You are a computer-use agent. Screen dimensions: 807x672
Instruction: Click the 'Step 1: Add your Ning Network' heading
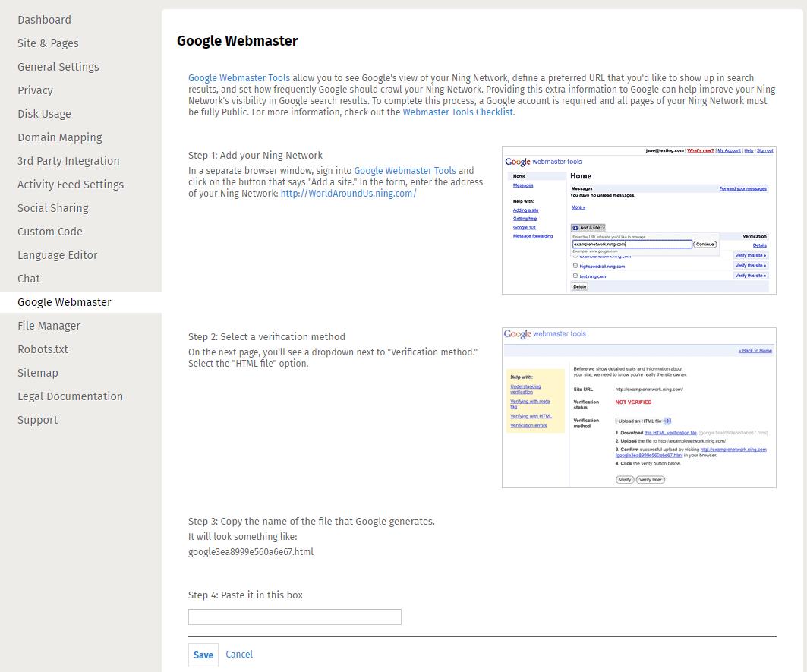(255, 156)
